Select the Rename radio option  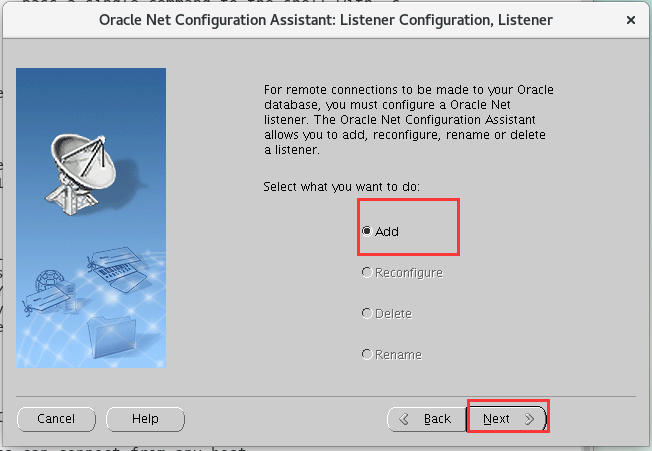(367, 354)
